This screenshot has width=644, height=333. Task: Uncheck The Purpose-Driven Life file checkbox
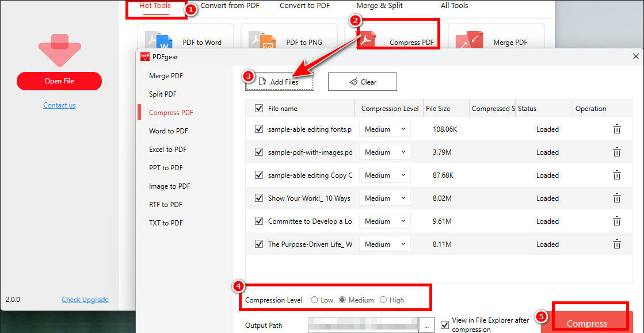pos(259,244)
